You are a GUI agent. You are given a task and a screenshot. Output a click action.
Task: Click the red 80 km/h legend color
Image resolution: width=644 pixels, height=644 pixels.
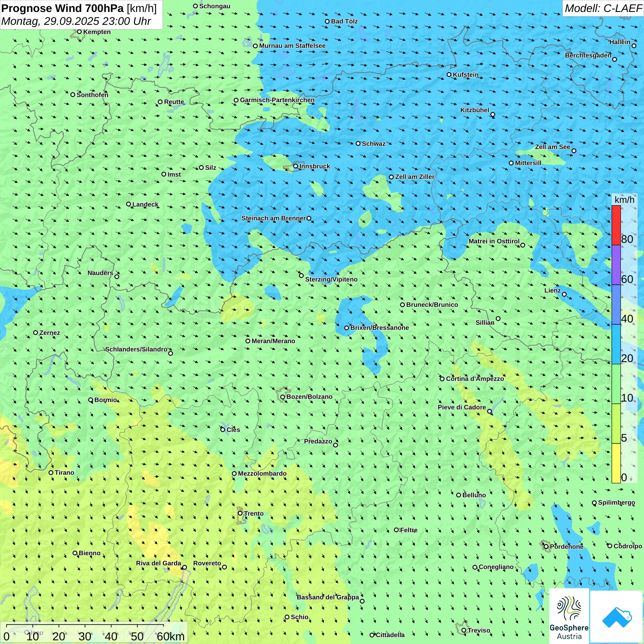[616, 225]
